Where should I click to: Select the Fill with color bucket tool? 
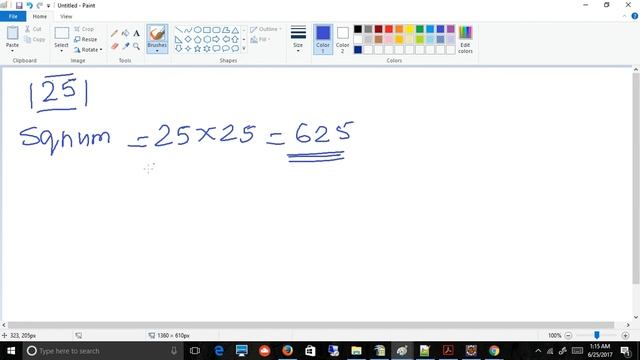click(x=125, y=33)
